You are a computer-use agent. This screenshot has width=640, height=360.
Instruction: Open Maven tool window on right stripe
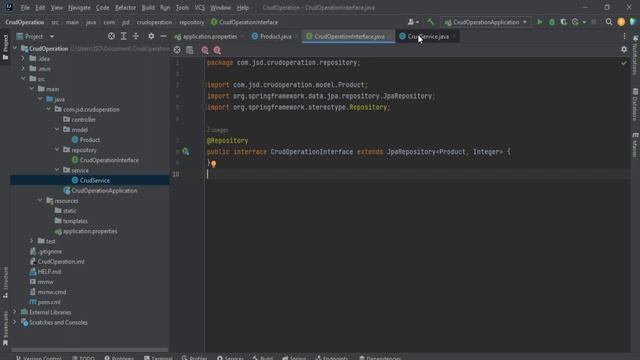click(635, 144)
